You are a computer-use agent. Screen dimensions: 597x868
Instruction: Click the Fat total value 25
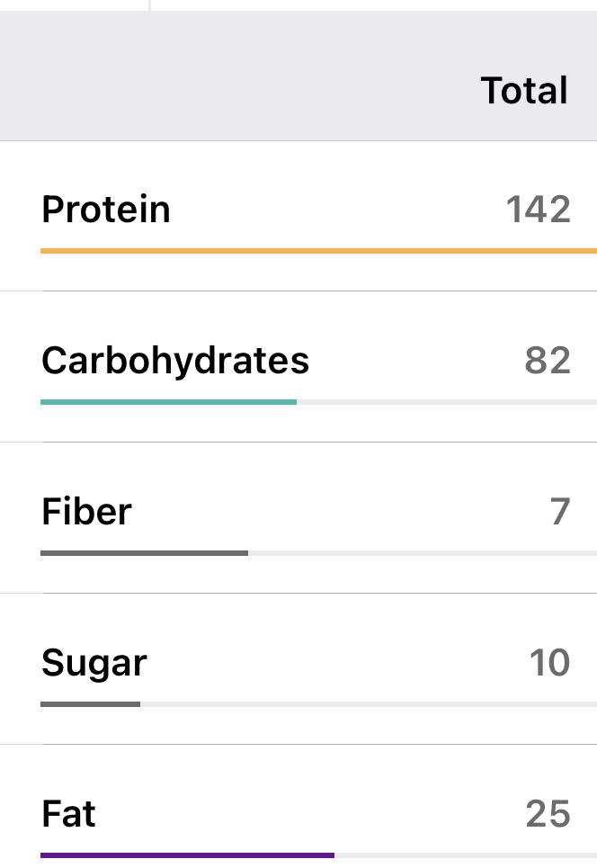tap(548, 814)
